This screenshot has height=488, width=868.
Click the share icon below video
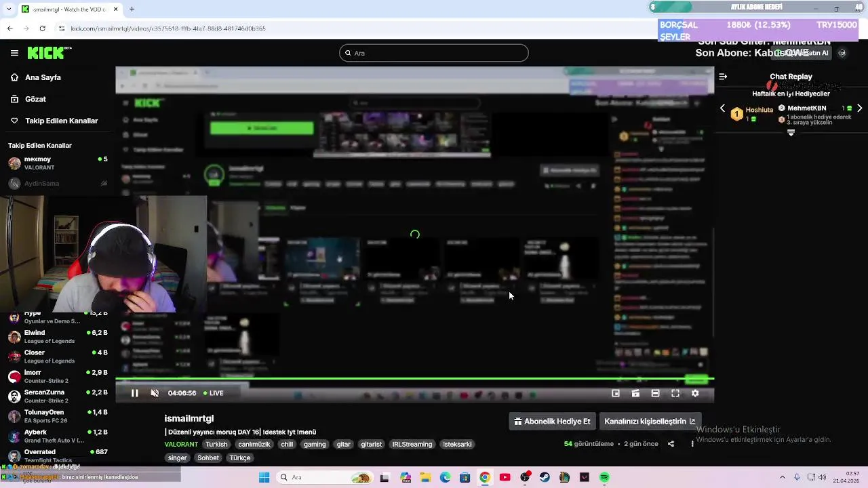point(671,444)
